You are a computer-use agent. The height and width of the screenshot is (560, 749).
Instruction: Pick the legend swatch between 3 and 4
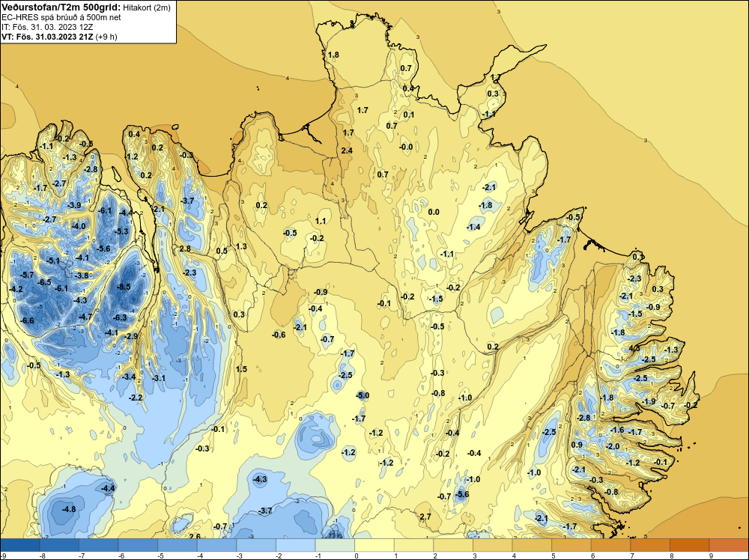click(493, 545)
